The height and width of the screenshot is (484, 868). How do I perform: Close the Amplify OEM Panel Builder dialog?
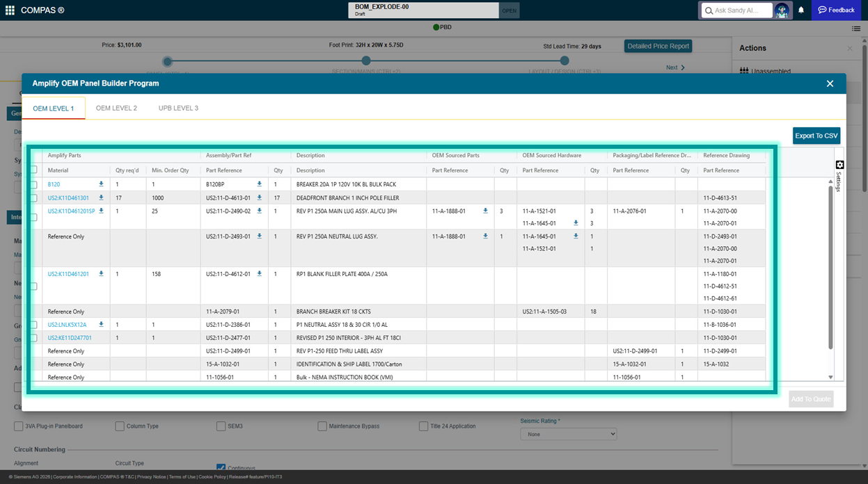click(x=830, y=83)
